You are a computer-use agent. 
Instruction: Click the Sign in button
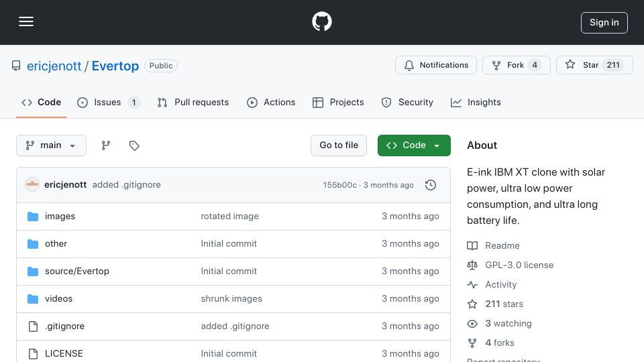[x=604, y=23]
